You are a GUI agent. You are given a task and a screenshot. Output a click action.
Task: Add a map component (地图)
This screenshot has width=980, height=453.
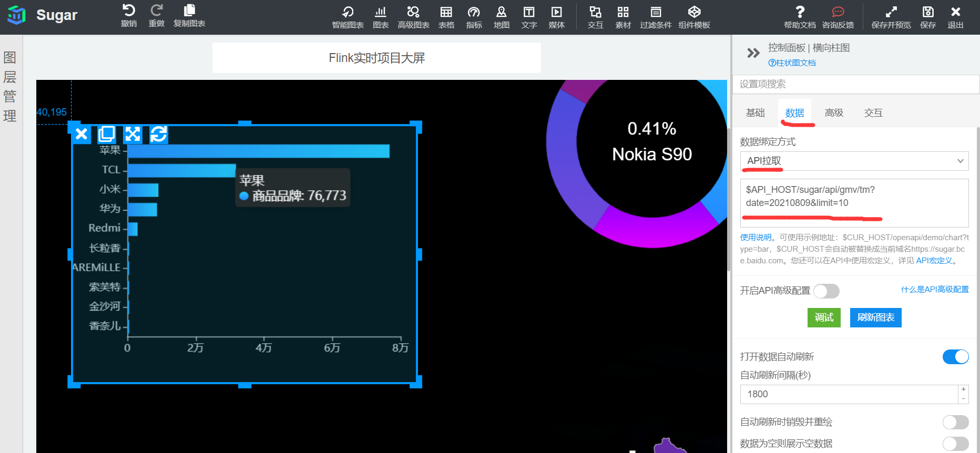(502, 17)
